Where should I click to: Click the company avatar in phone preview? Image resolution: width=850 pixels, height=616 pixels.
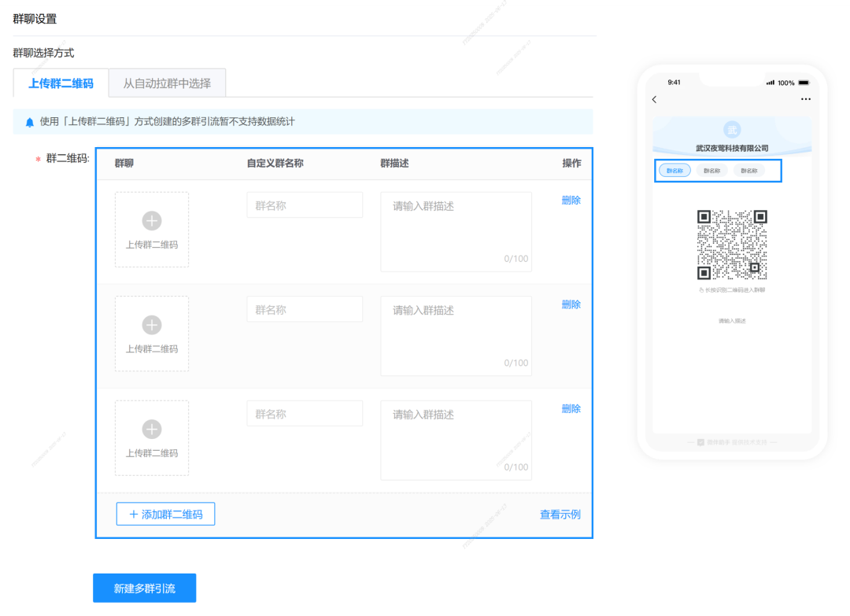point(732,130)
